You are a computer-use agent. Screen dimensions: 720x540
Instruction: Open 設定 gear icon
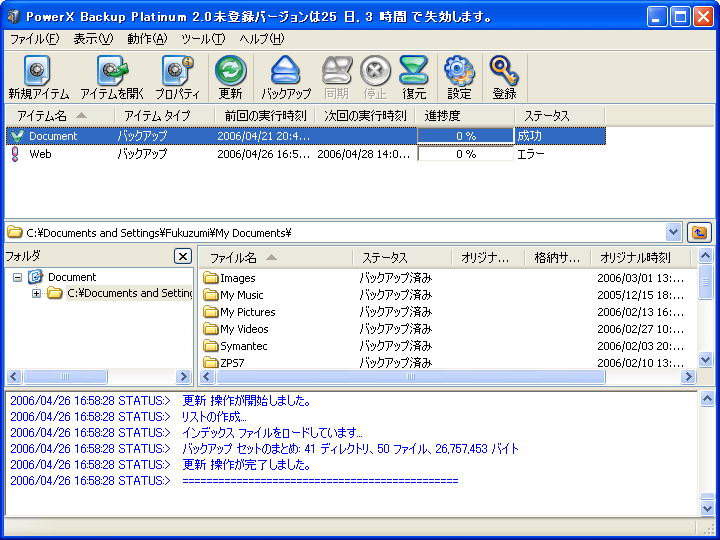coord(459,71)
